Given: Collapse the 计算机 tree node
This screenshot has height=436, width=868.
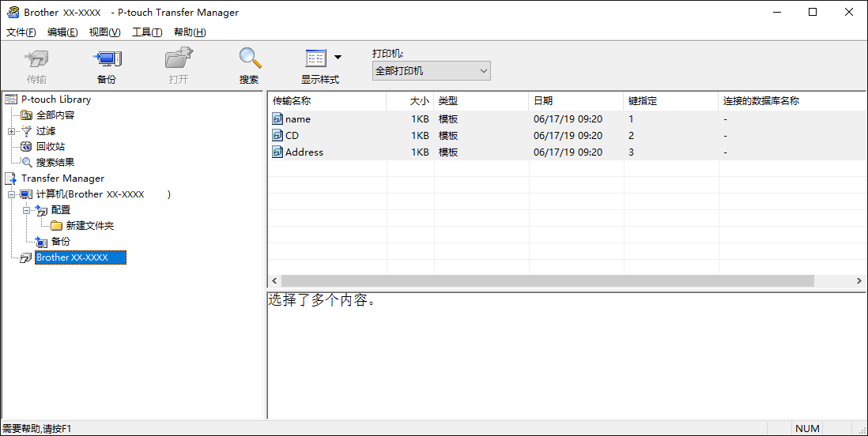Looking at the screenshot, I should [x=11, y=194].
